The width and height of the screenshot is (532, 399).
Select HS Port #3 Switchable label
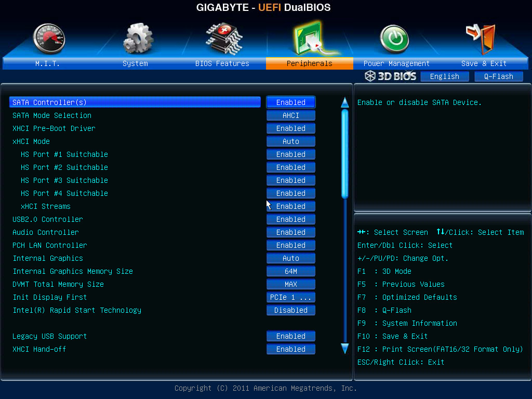click(64, 180)
